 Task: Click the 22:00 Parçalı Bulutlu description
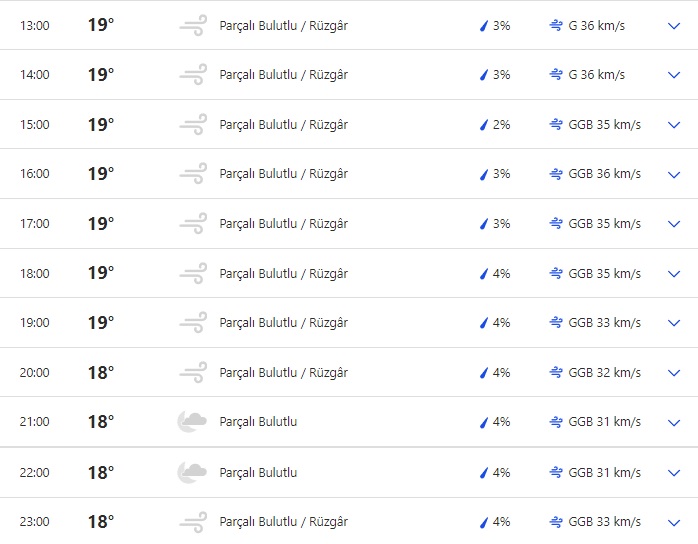(258, 472)
